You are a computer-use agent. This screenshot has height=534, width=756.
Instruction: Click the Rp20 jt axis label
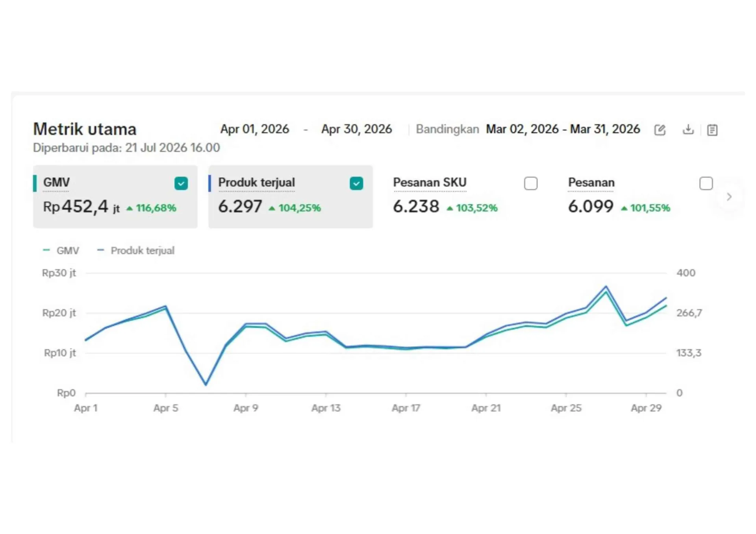[59, 313]
